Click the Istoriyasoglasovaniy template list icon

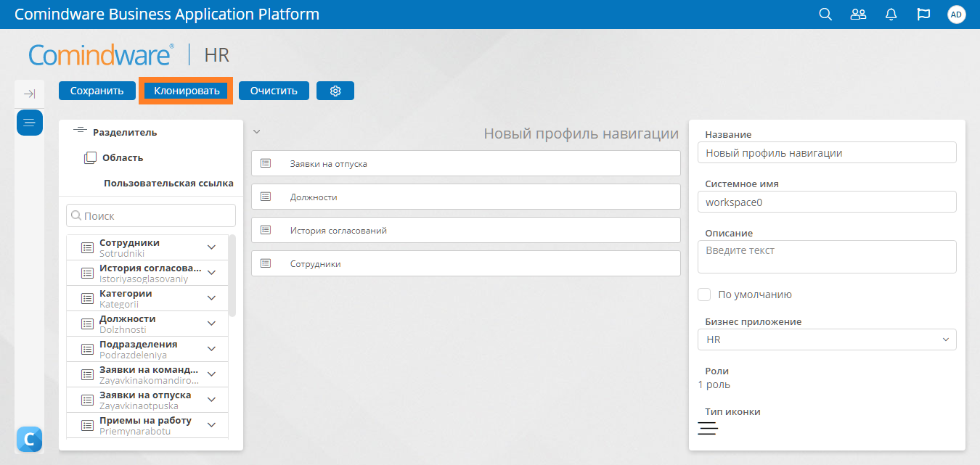coord(87,273)
